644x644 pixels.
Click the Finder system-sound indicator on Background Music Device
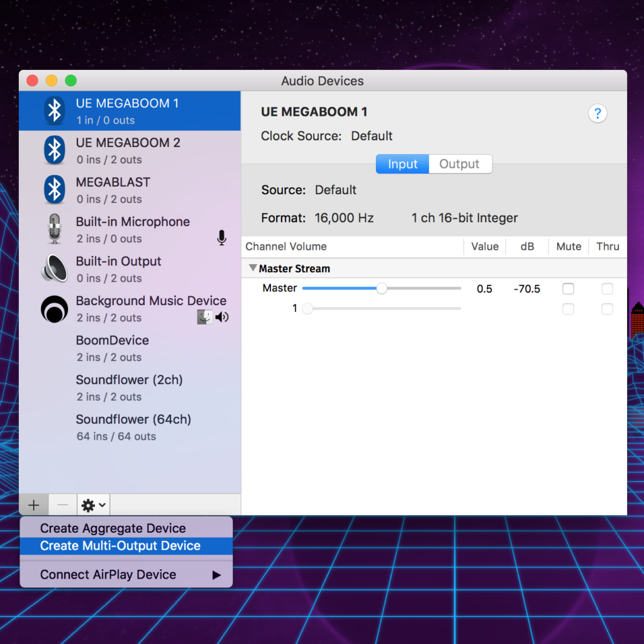tap(204, 317)
